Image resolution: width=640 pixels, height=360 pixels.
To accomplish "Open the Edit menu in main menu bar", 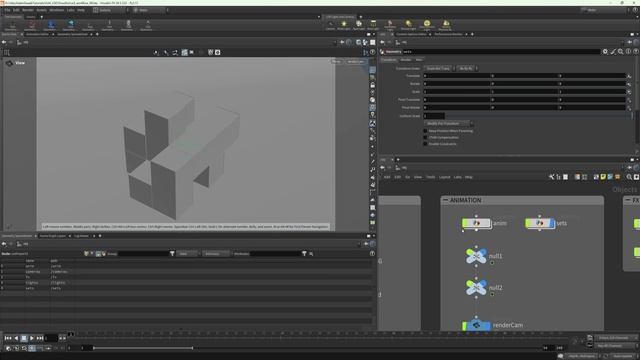I will 16,10.
